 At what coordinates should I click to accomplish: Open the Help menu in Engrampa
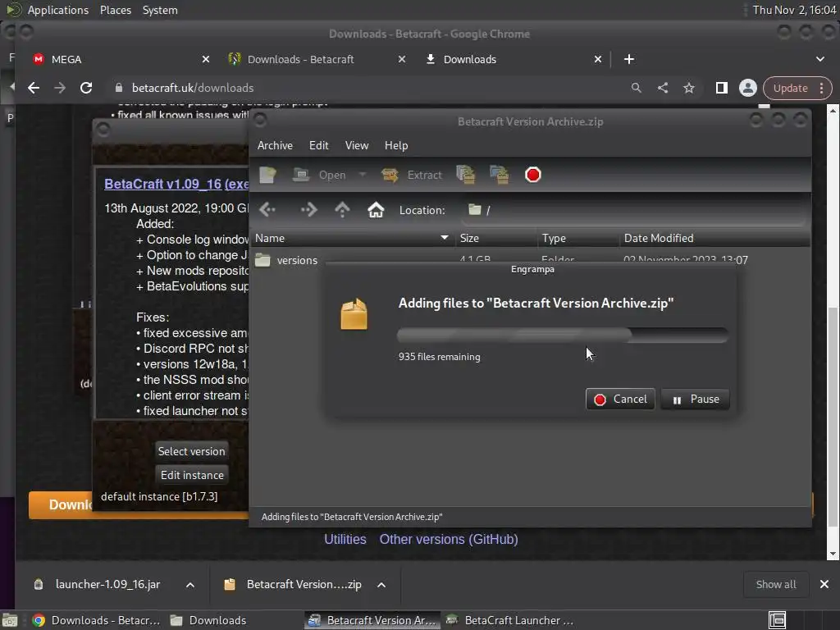click(x=396, y=146)
